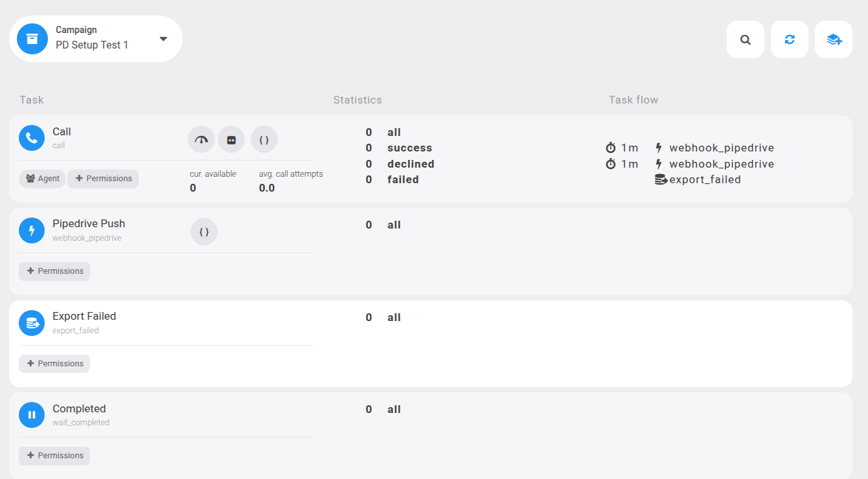Click the Pipedrive Push task title
The width and height of the screenshot is (868, 479).
[89, 223]
